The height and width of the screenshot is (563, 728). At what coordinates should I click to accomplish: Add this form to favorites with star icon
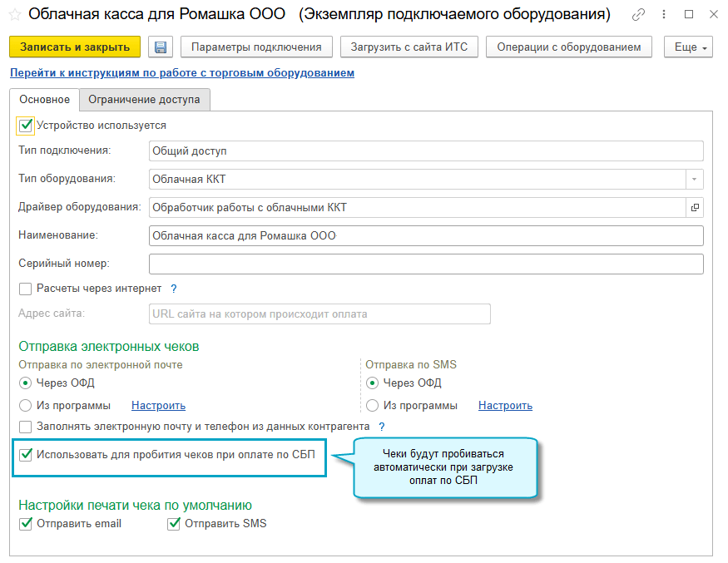click(x=15, y=15)
